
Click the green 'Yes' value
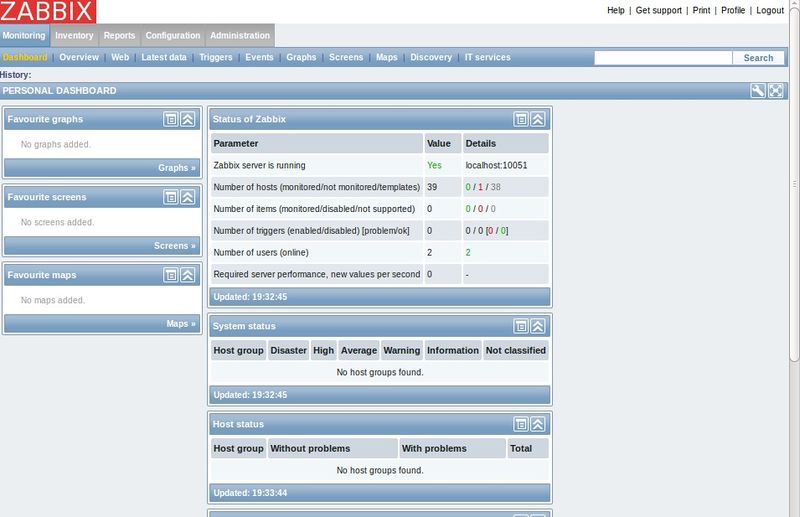434,165
